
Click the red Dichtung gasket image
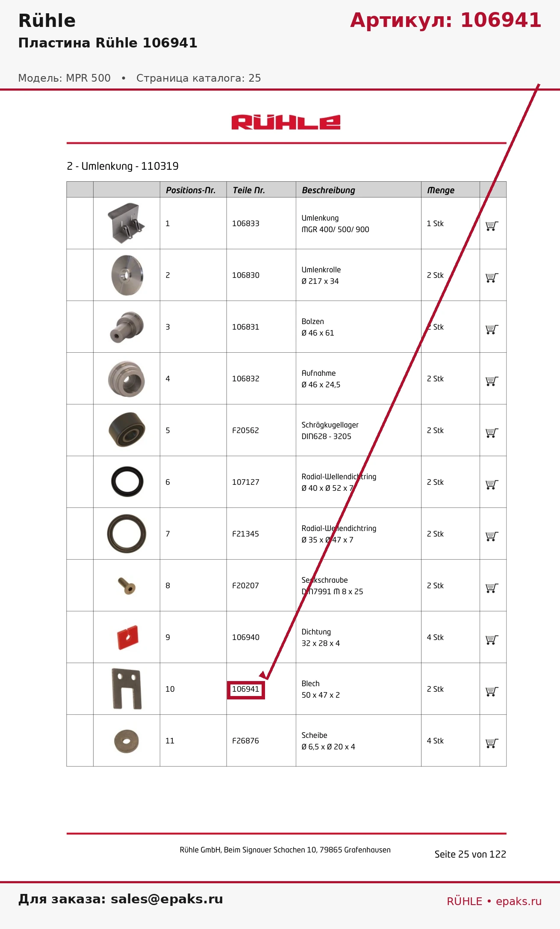tap(127, 637)
